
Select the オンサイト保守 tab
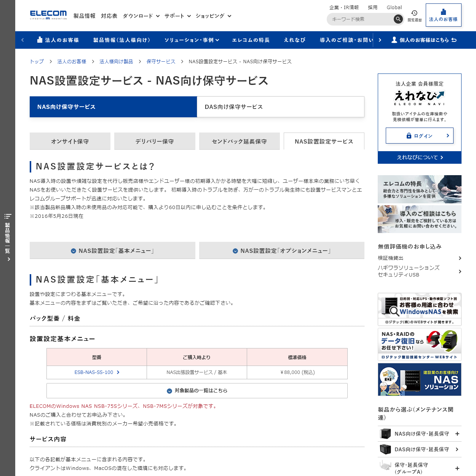coord(70,141)
